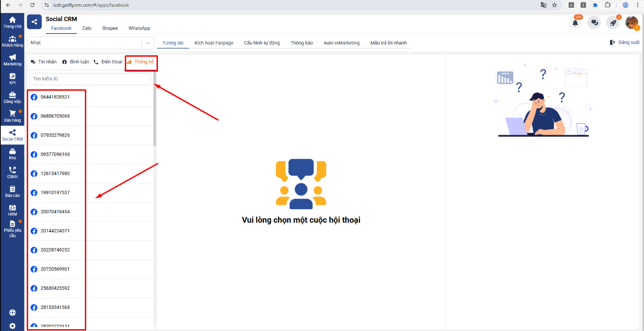Click the notification bell icon
The image size is (644, 331).
click(x=575, y=23)
